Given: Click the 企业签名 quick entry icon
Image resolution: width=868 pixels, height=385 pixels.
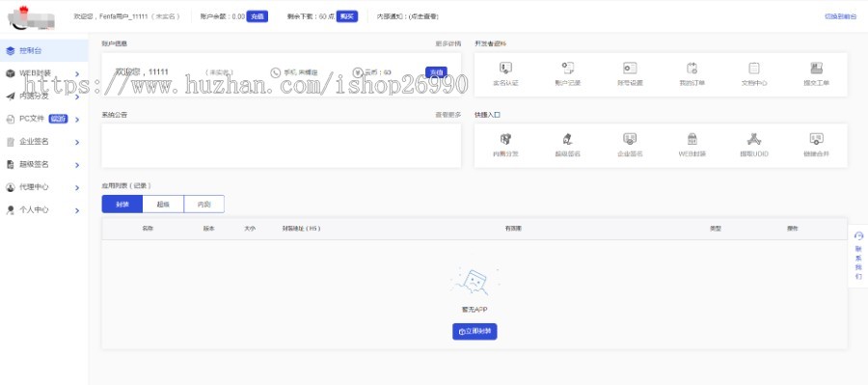Looking at the screenshot, I should click(630, 139).
